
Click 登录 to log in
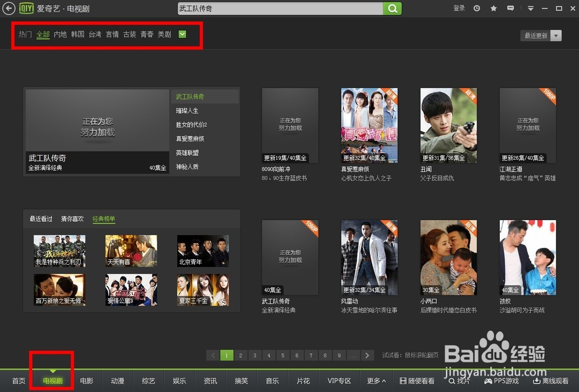click(459, 8)
